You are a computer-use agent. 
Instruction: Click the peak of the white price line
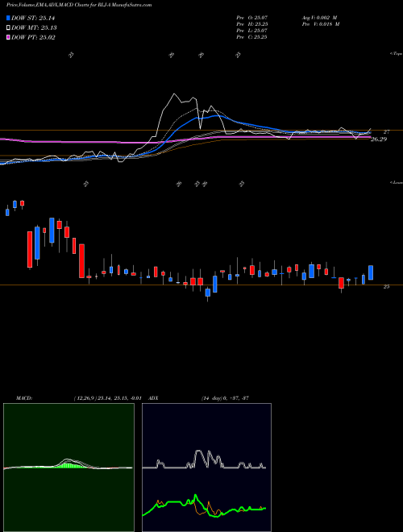tap(174, 94)
